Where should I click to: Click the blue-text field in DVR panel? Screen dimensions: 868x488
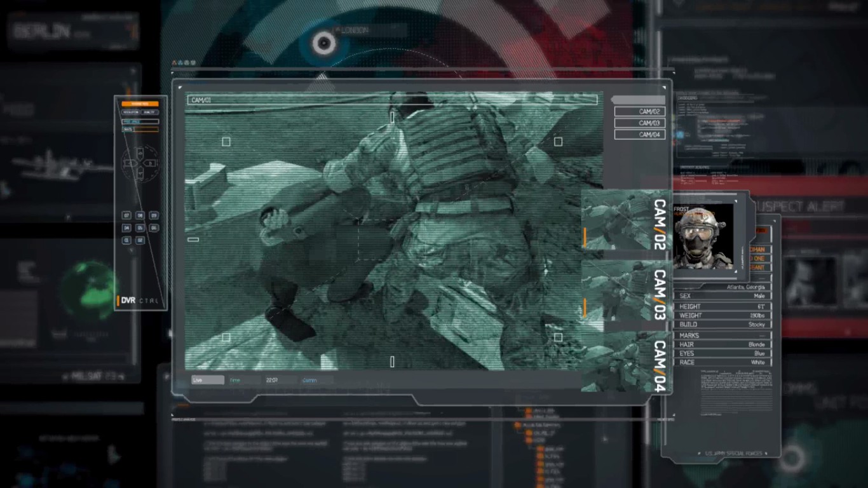[140, 121]
